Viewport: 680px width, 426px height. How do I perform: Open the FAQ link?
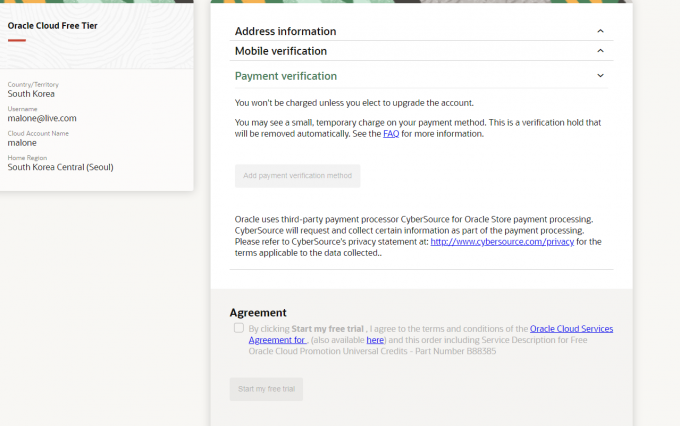(390, 133)
